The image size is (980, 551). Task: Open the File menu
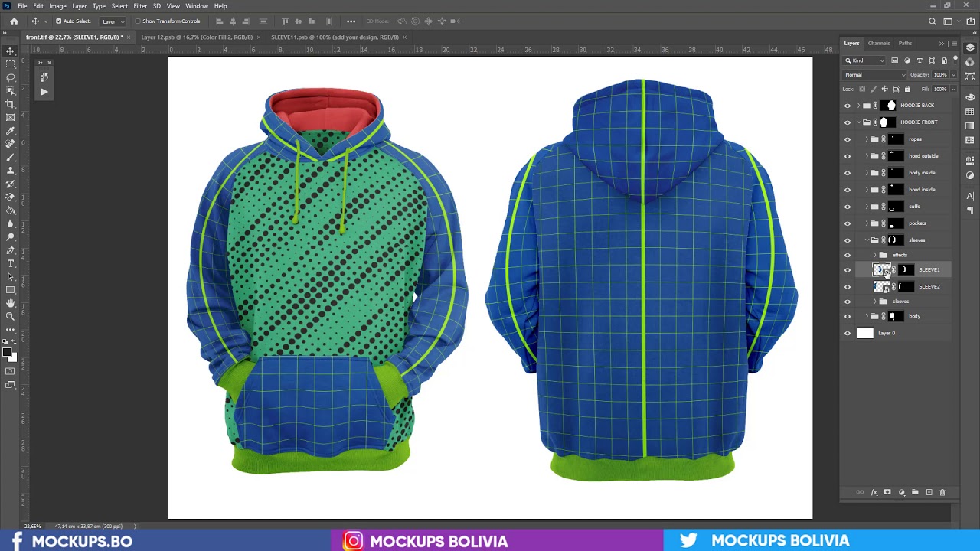pyautogui.click(x=22, y=6)
